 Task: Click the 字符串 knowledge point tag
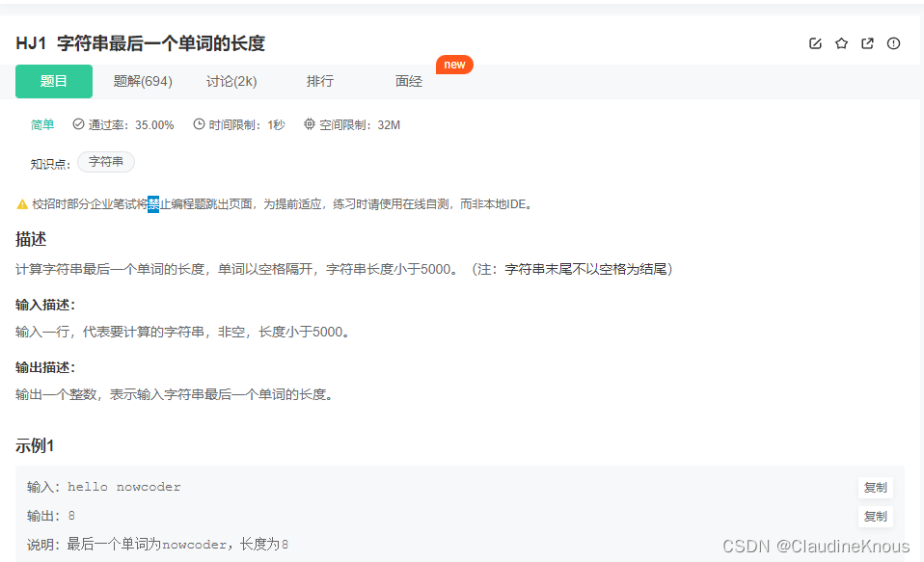[x=105, y=161]
